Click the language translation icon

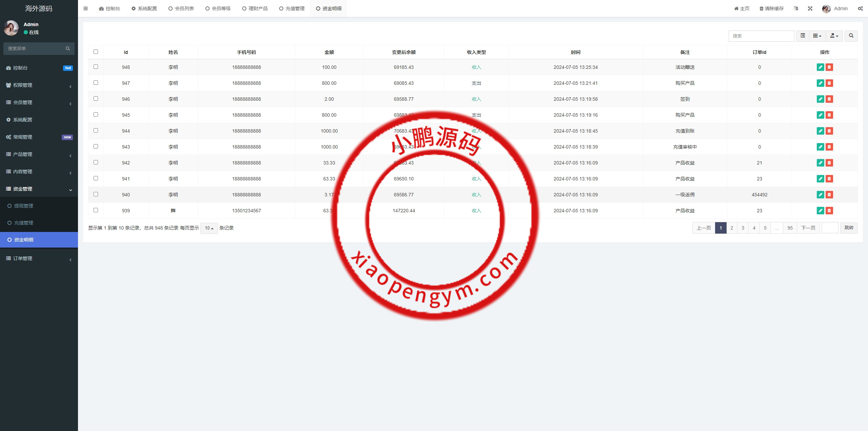[796, 8]
